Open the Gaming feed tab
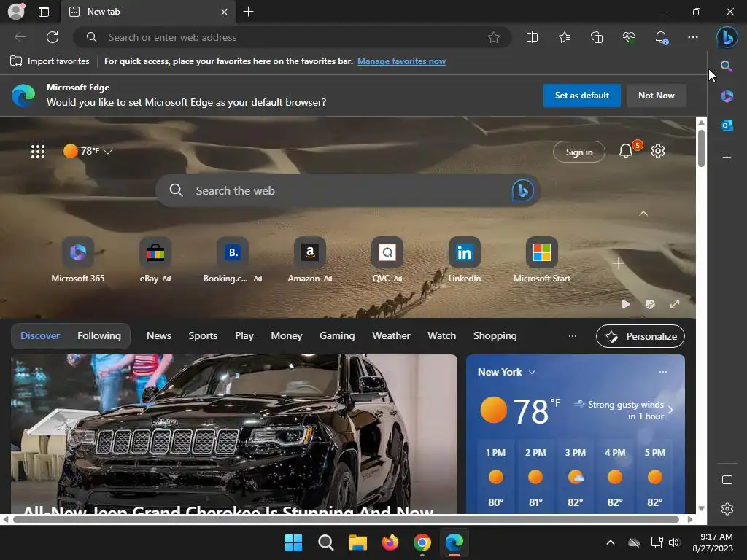 (x=337, y=335)
